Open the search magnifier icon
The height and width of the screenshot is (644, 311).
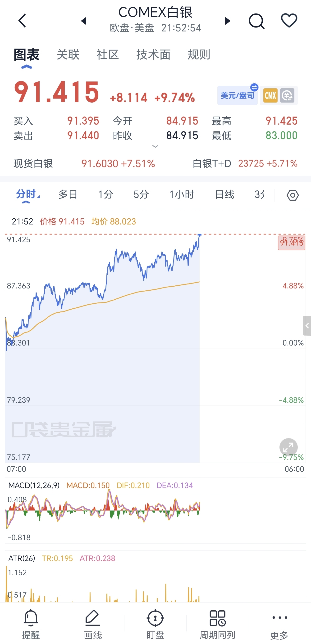[256, 21]
